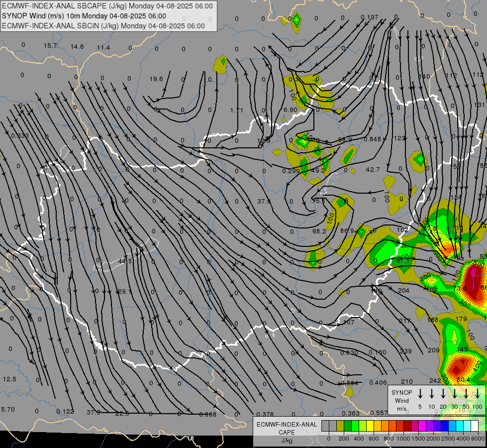Click the SBCAPE header line in the title box
Viewport: 487px width, 448px height.
tap(107, 6)
